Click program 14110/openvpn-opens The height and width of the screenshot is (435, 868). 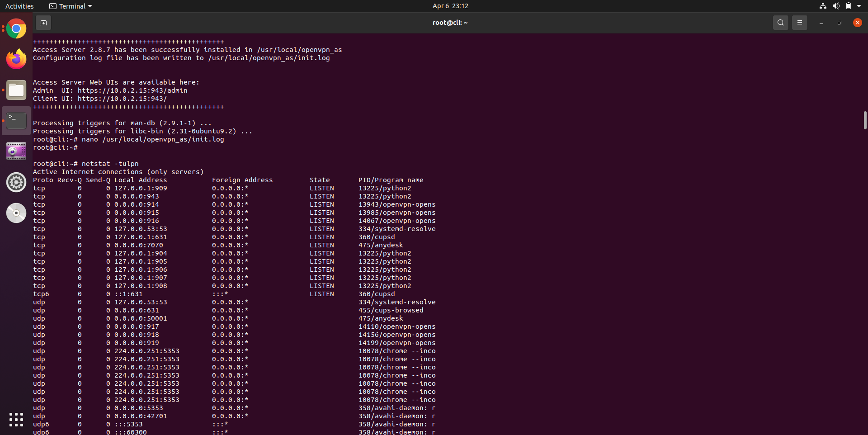(397, 326)
